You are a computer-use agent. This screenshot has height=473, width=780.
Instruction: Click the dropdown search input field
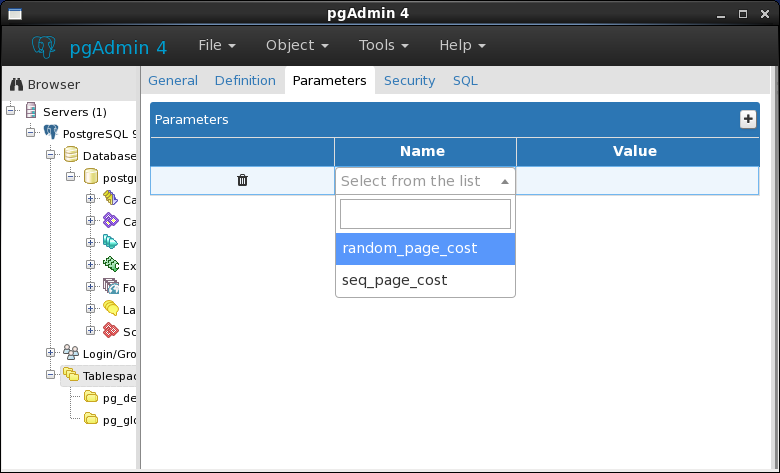[x=425, y=214]
